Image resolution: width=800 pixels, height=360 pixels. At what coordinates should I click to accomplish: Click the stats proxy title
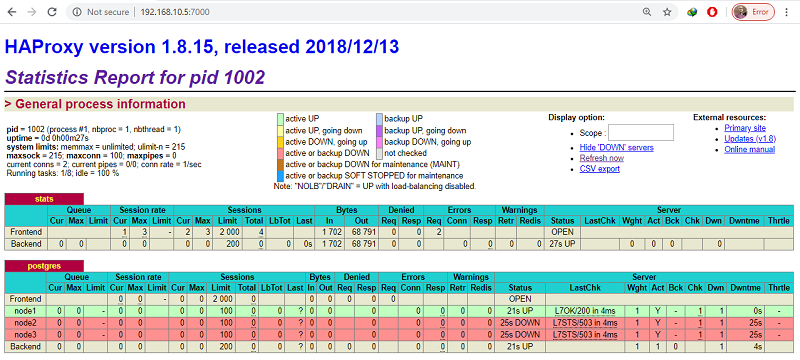click(44, 199)
